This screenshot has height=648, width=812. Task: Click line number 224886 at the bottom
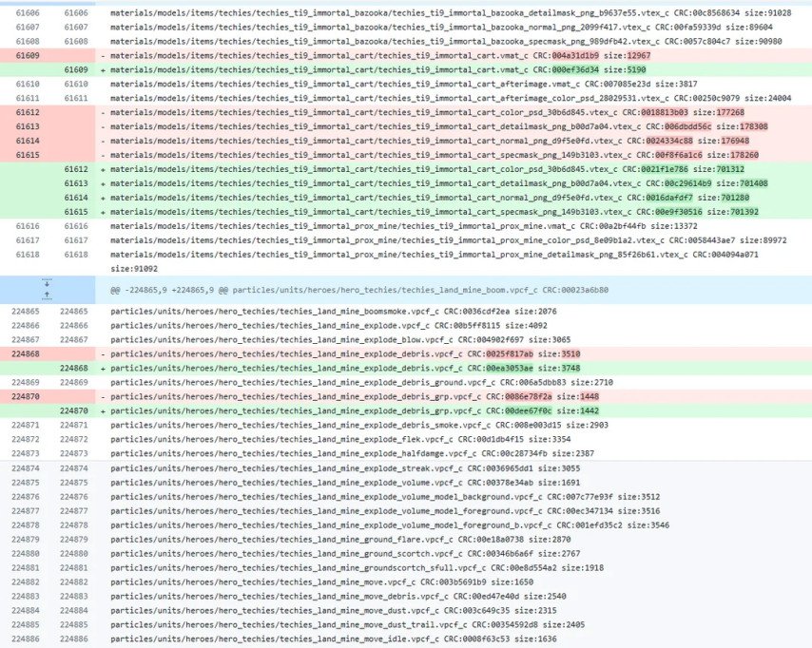tap(27, 638)
